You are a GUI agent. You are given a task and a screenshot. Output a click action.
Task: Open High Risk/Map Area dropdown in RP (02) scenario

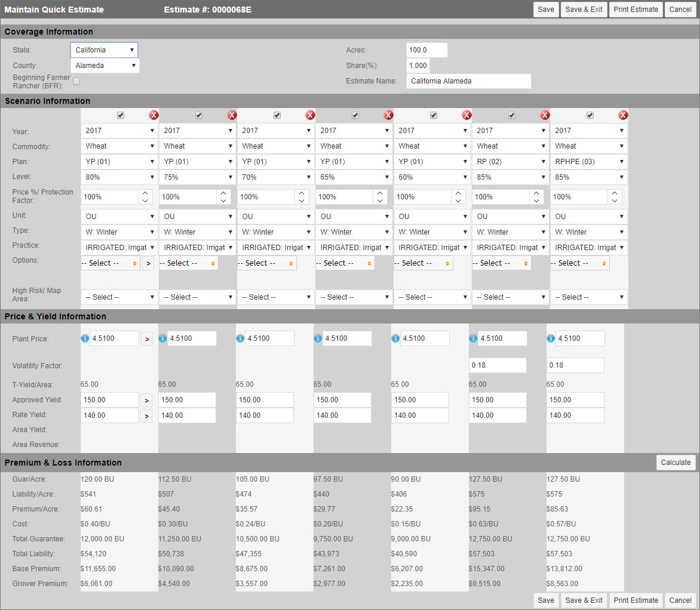point(511,297)
